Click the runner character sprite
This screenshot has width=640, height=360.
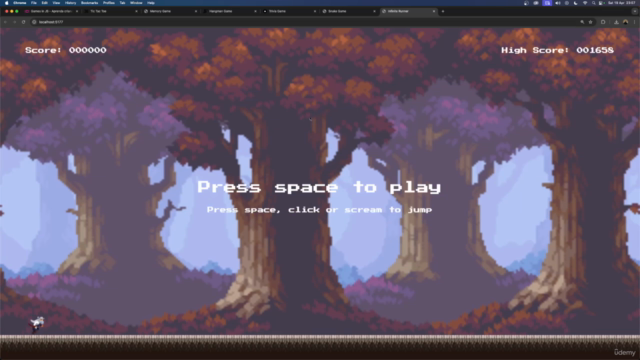37,324
